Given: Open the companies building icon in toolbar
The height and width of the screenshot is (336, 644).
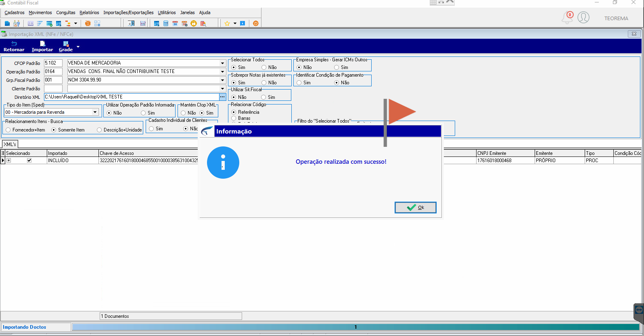Looking at the screenshot, I should [x=7, y=23].
